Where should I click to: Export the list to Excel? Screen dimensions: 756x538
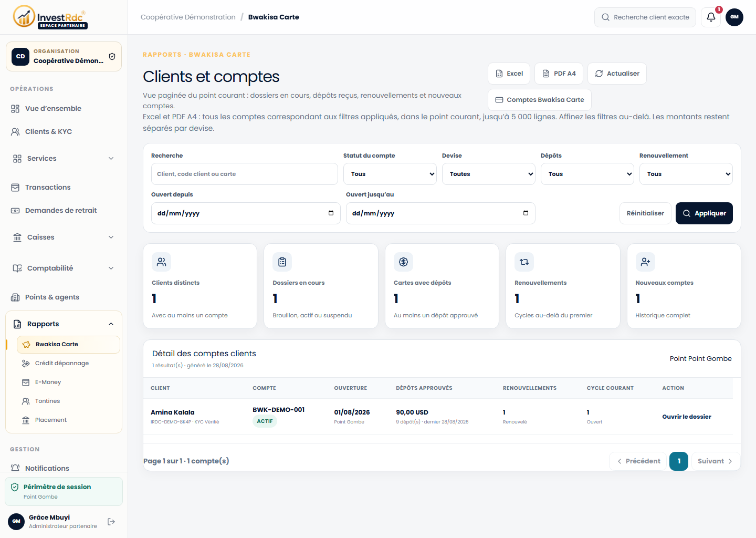click(x=509, y=74)
